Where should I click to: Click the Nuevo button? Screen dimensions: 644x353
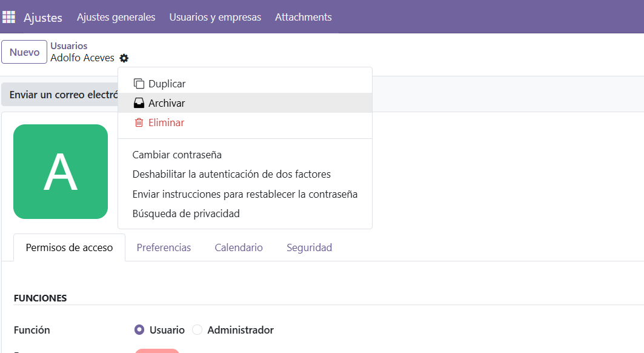click(x=24, y=52)
